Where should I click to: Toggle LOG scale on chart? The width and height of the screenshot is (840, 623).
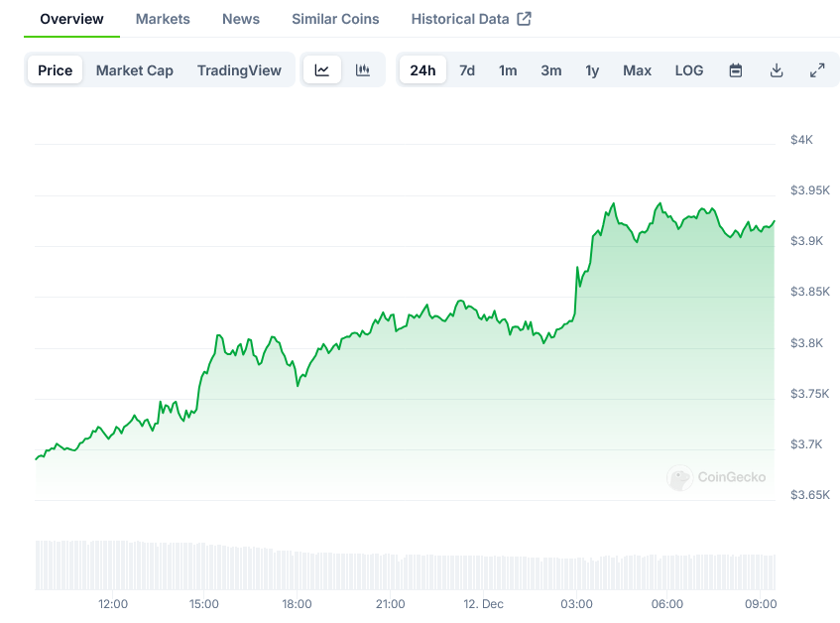[689, 70]
